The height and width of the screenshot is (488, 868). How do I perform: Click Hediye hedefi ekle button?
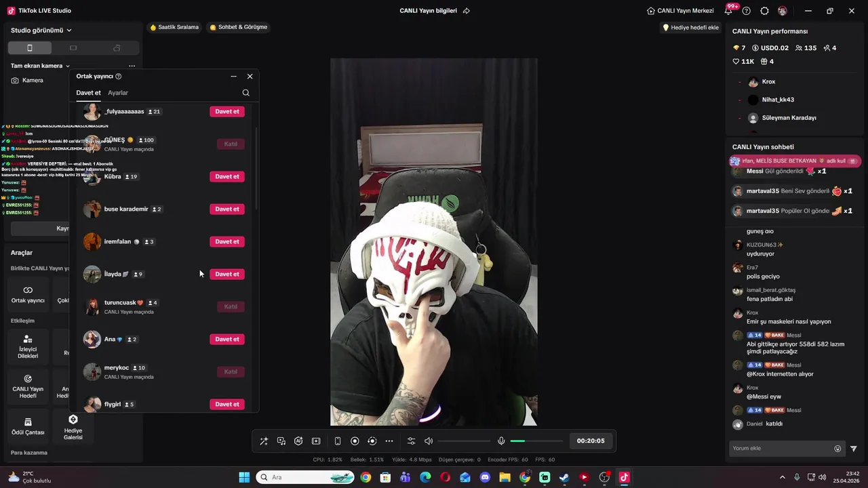690,27
